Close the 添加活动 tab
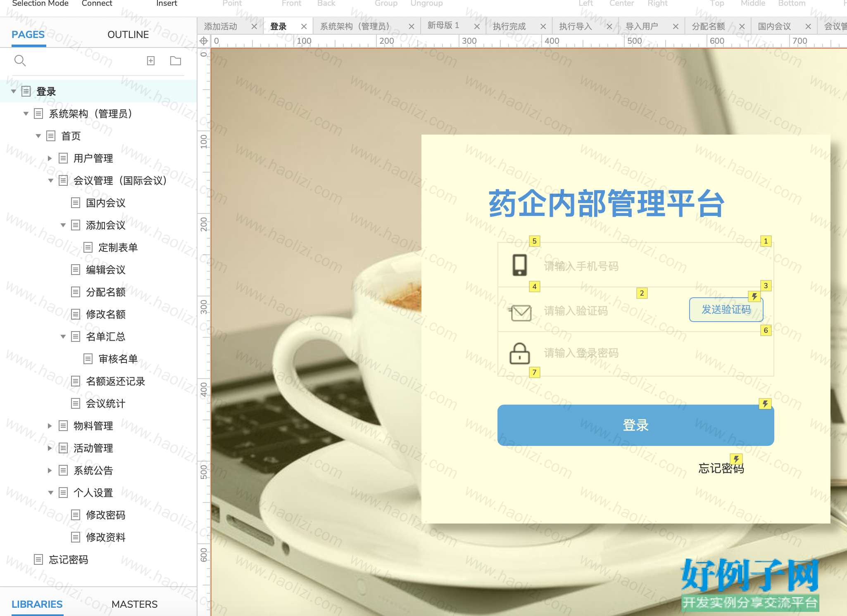Screen dimensions: 847x616 pyautogui.click(x=254, y=26)
